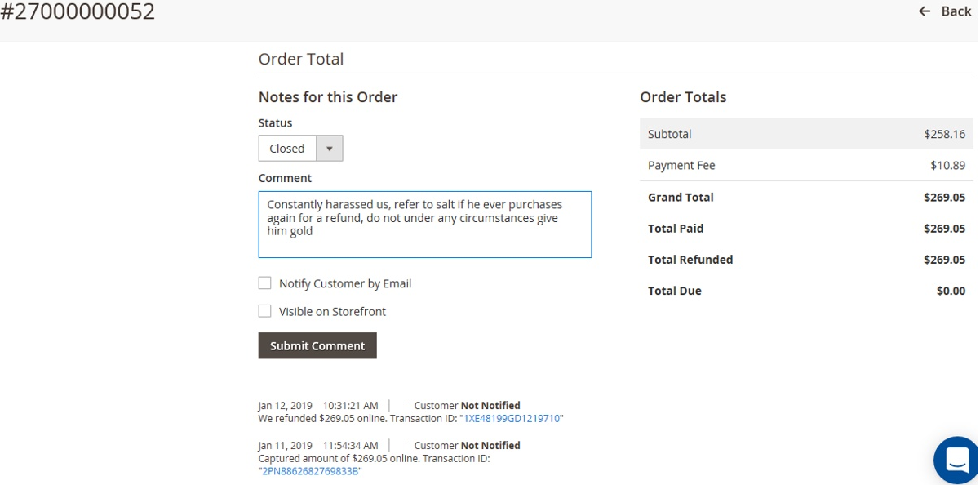Click the Jan 12, 2019 refund comment entry
The image size is (980, 485).
coord(411,412)
